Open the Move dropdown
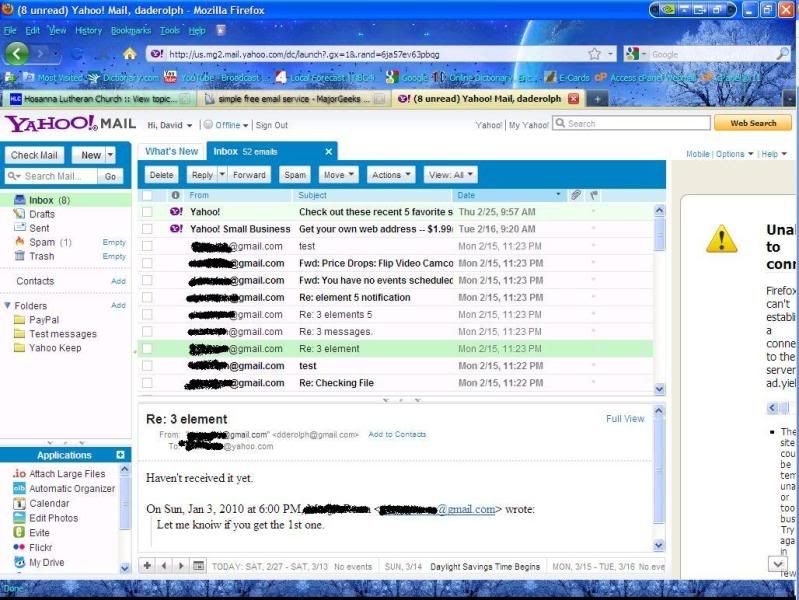Image resolution: width=799 pixels, height=600 pixels. tap(339, 175)
